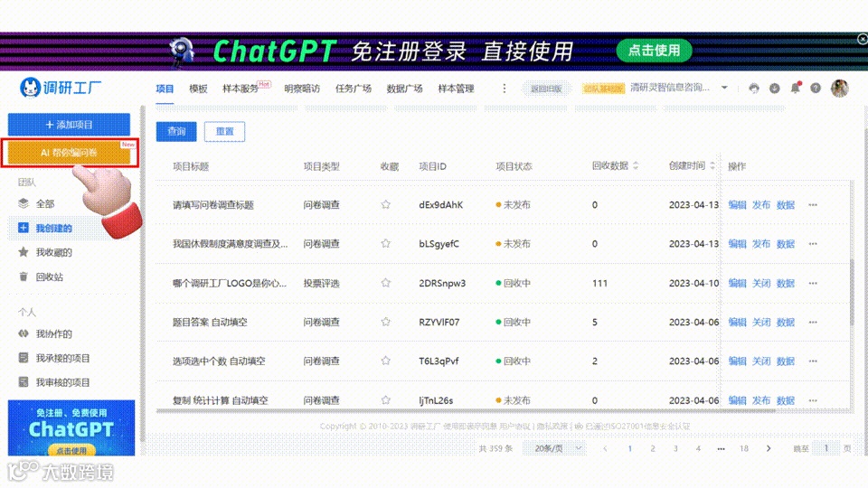The height and width of the screenshot is (488, 868).
Task: Click the 查询 button
Action: (x=176, y=131)
